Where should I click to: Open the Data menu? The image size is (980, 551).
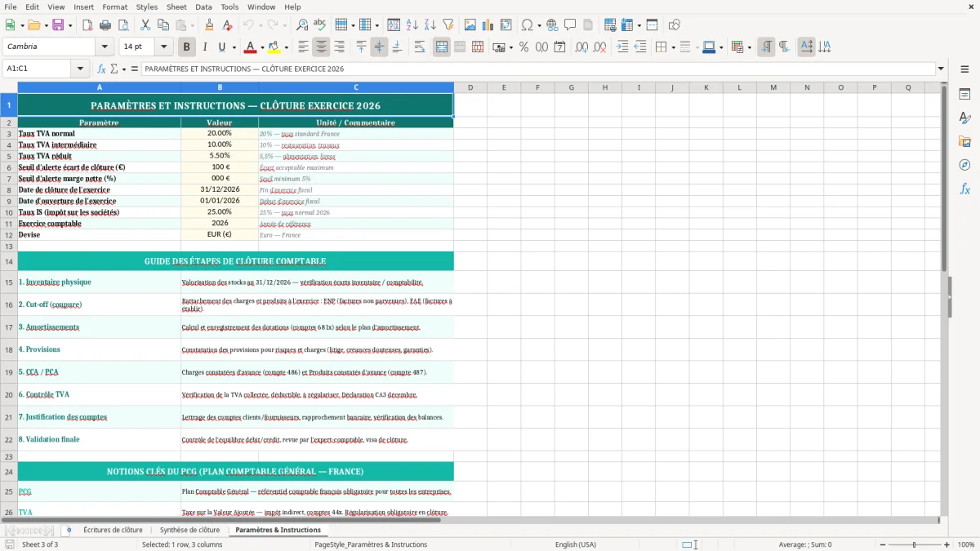tap(204, 7)
